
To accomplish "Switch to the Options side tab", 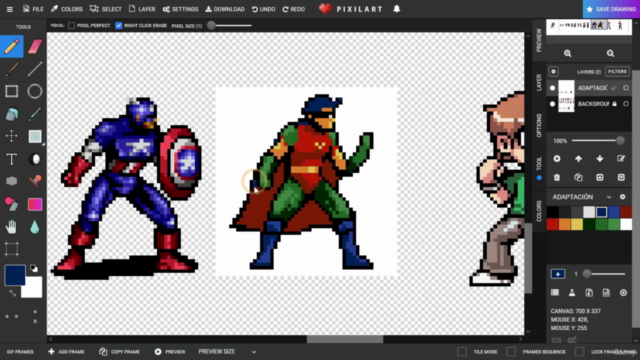I will (539, 125).
